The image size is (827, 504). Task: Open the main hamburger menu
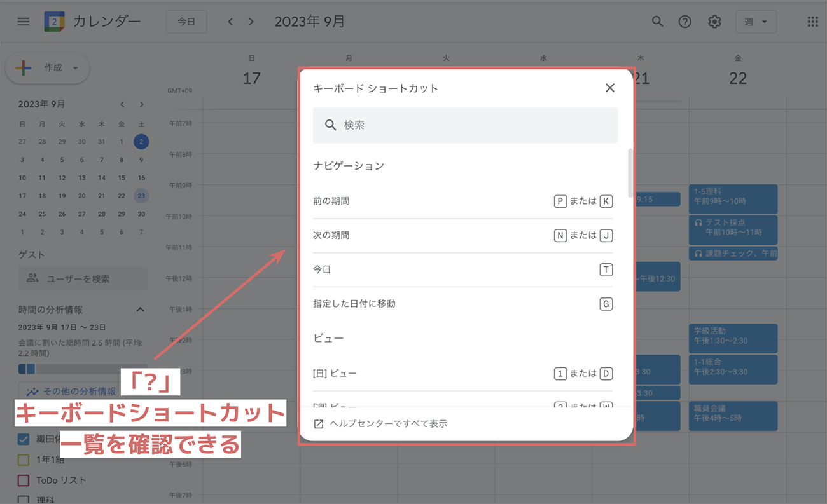click(x=24, y=22)
